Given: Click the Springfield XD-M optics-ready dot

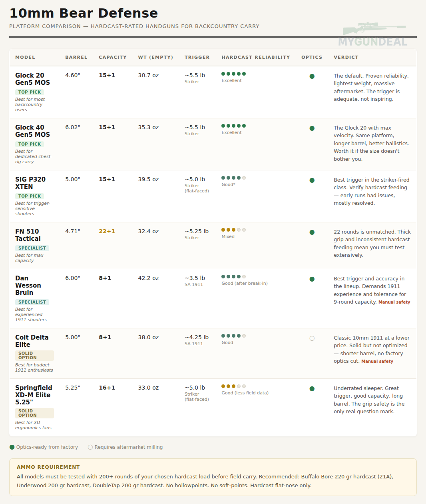Looking at the screenshot, I should (x=312, y=389).
